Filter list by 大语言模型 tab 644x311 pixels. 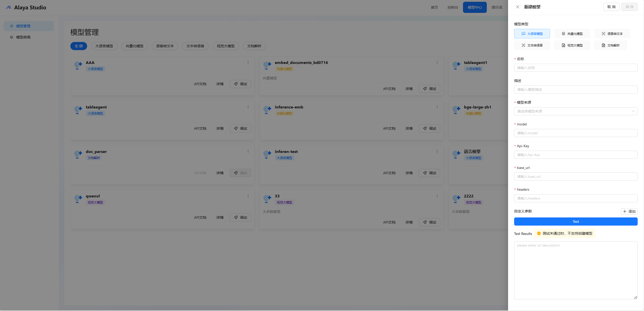coord(104,46)
